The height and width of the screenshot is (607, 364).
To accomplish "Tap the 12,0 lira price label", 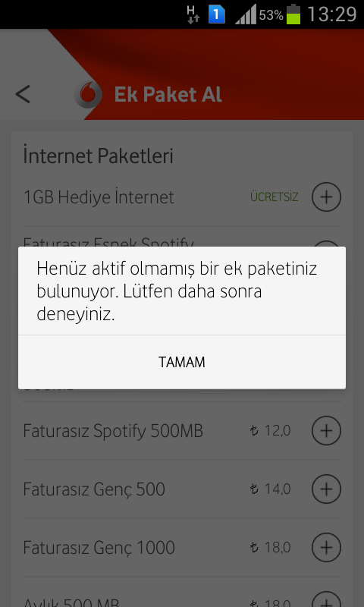I will pos(271,430).
